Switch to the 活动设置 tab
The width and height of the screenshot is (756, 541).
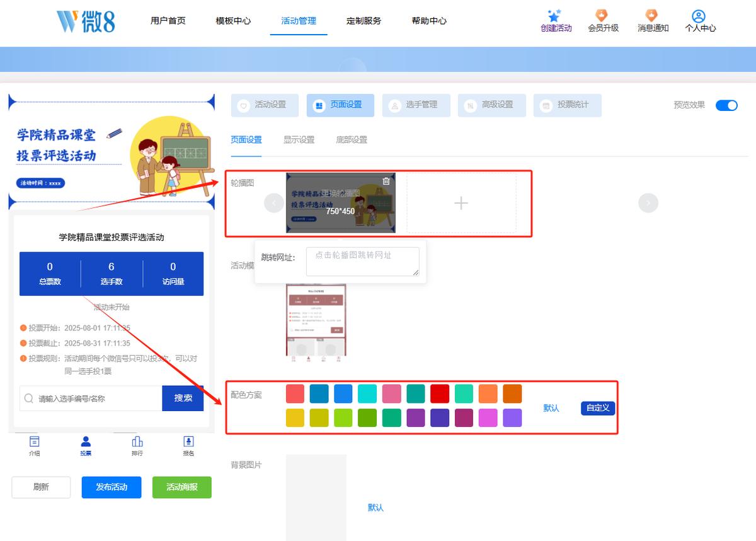tap(265, 105)
